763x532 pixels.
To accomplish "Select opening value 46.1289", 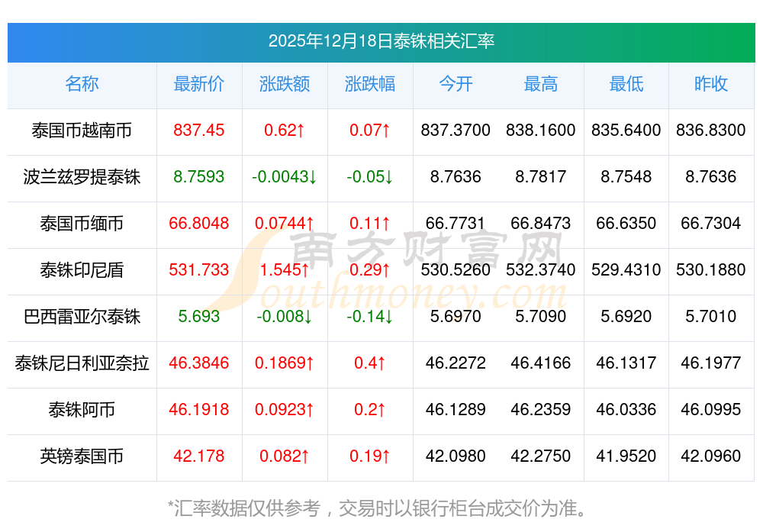I will (456, 409).
